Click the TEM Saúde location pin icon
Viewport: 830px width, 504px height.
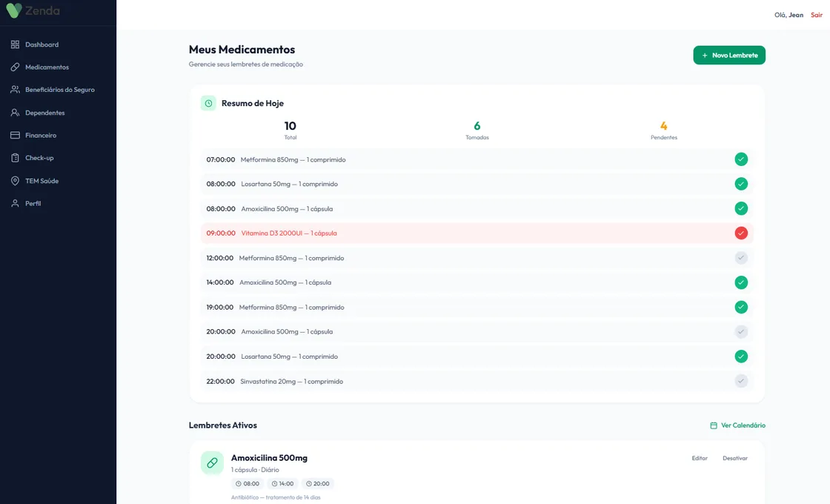[15, 181]
